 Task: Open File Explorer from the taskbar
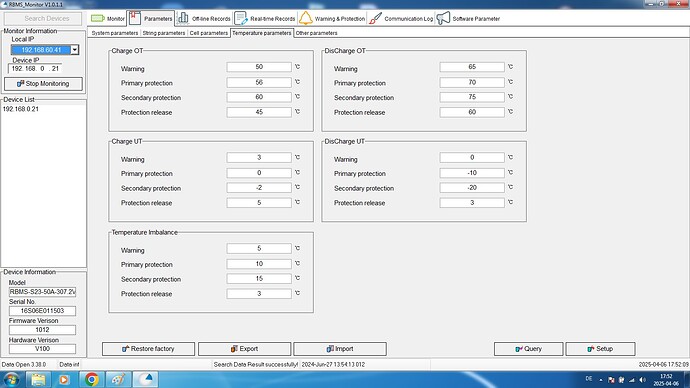(x=38, y=379)
